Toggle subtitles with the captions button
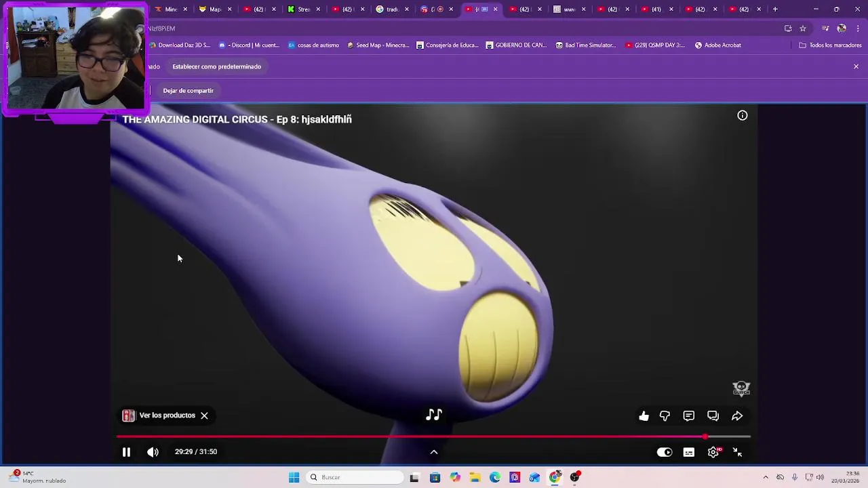Screen dimensions: 868x488 tap(689, 452)
